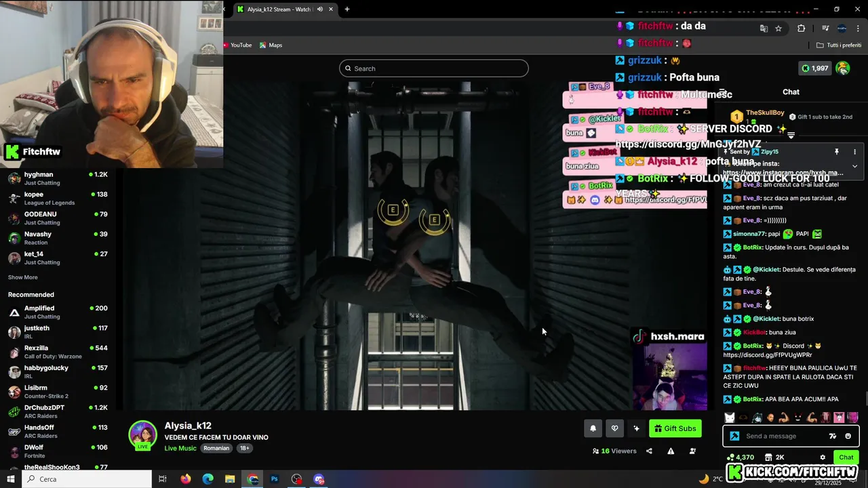
Task: Mute the tab via its speaker icon
Action: (320, 9)
